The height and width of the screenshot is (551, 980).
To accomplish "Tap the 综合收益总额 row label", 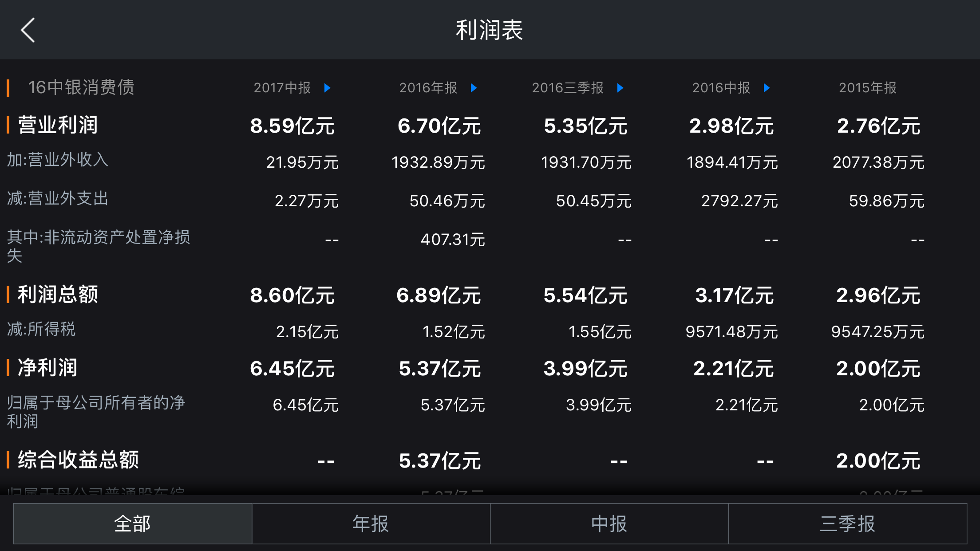I will coord(78,460).
